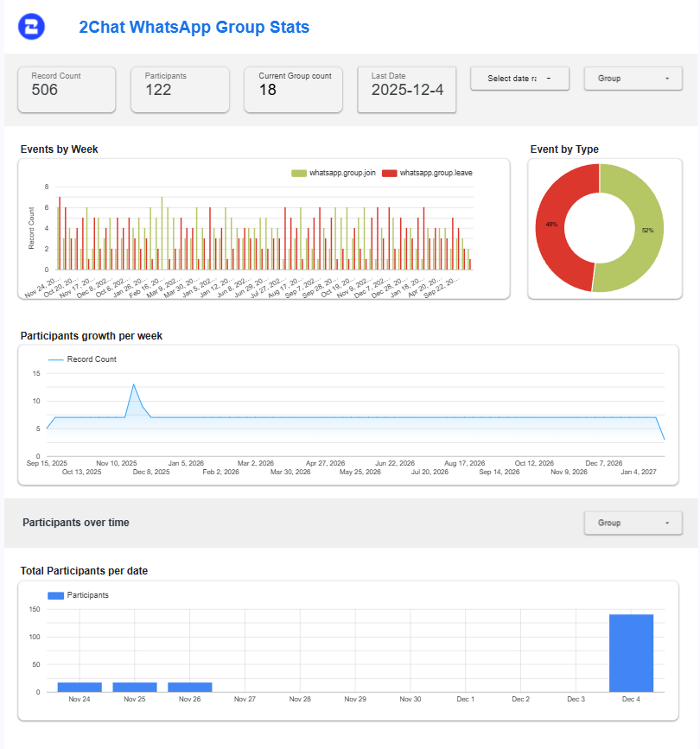The width and height of the screenshot is (700, 749).
Task: Click the blue Participants legend swatch
Action: point(55,595)
